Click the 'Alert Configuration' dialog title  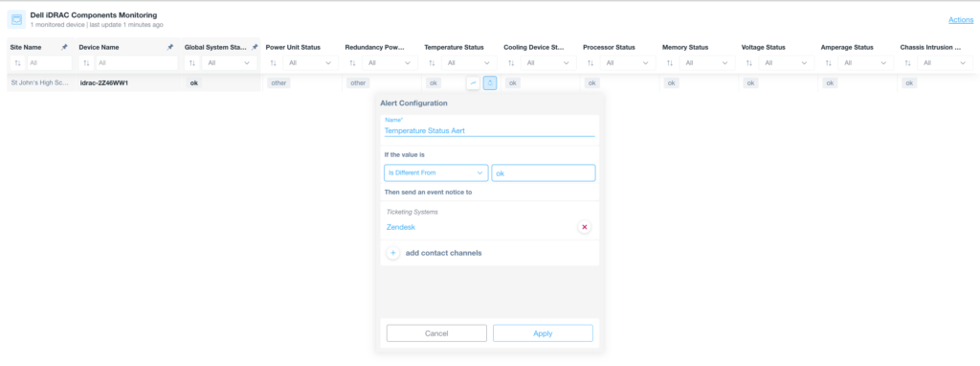pos(413,103)
